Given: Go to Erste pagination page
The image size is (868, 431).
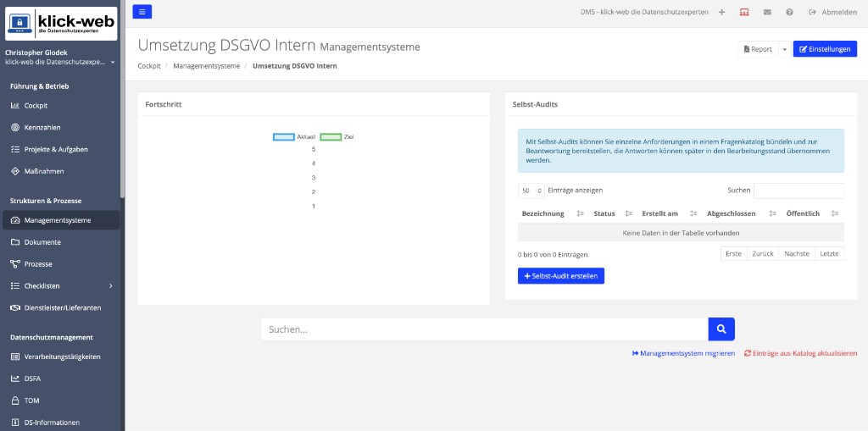Looking at the screenshot, I should pos(733,254).
